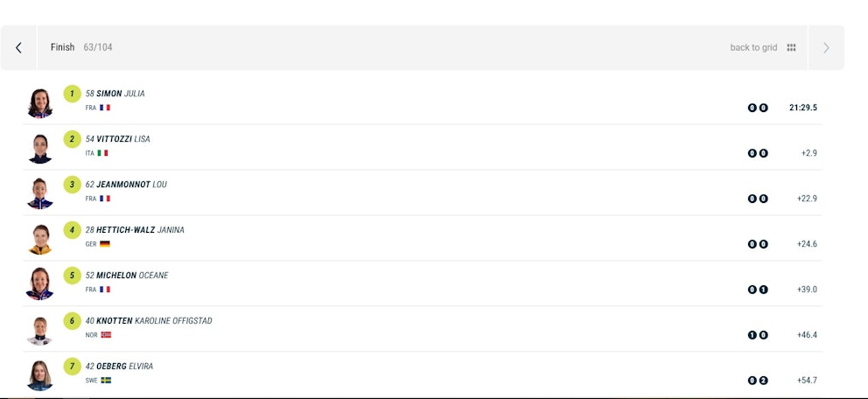
Task: Click France flag next to Julia Simon
Action: tap(105, 108)
